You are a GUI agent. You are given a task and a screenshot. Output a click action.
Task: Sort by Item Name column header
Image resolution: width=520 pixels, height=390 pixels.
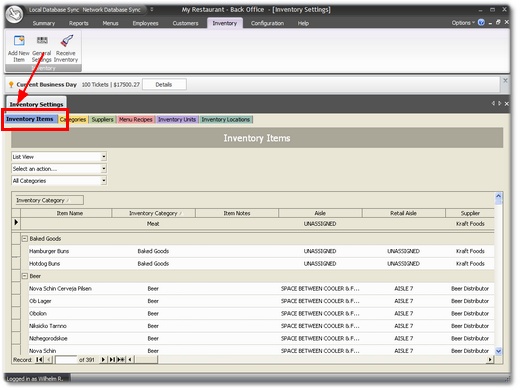(66, 213)
